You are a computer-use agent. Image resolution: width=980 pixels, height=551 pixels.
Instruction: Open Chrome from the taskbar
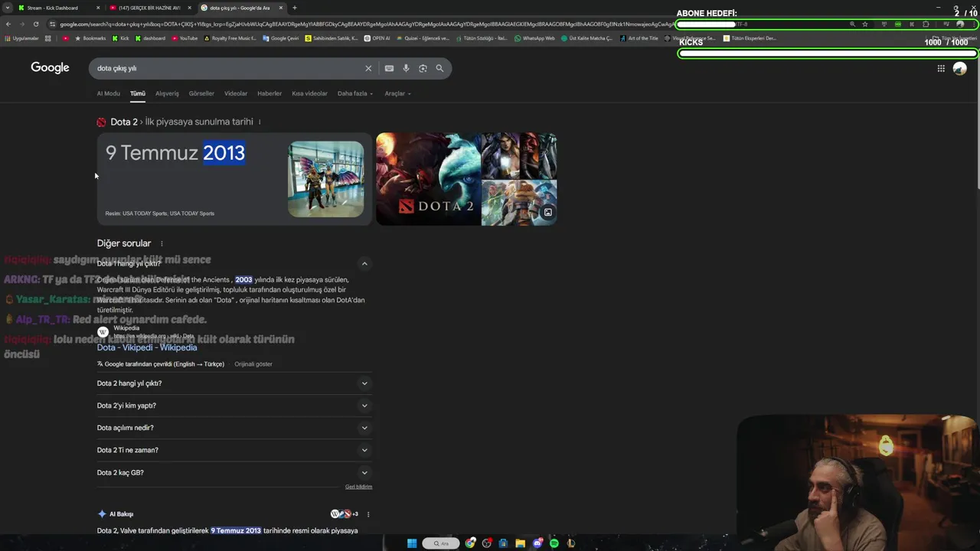(x=470, y=543)
